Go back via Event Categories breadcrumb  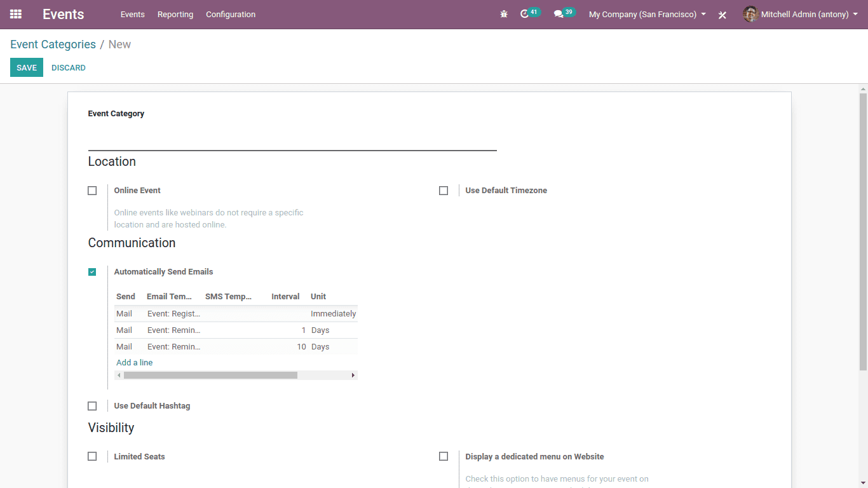coord(53,44)
